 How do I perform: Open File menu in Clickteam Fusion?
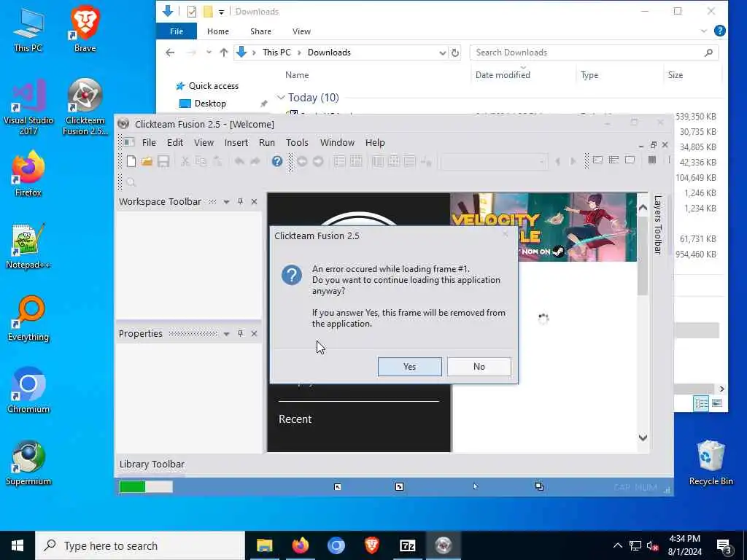(x=149, y=142)
